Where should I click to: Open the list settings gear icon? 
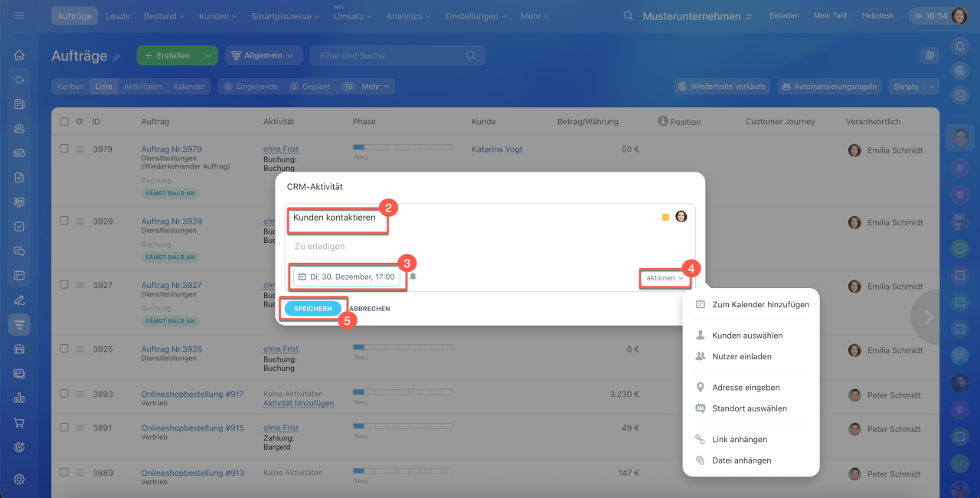click(x=929, y=55)
